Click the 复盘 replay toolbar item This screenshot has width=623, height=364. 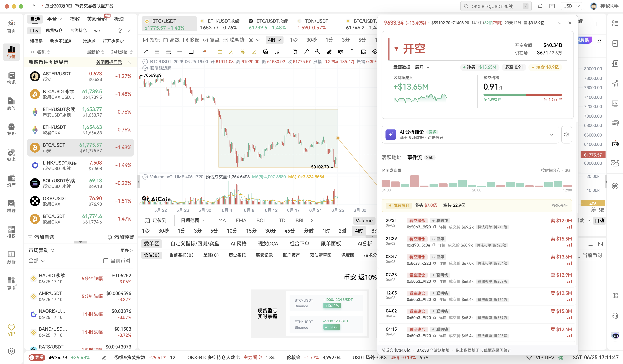pos(211,40)
